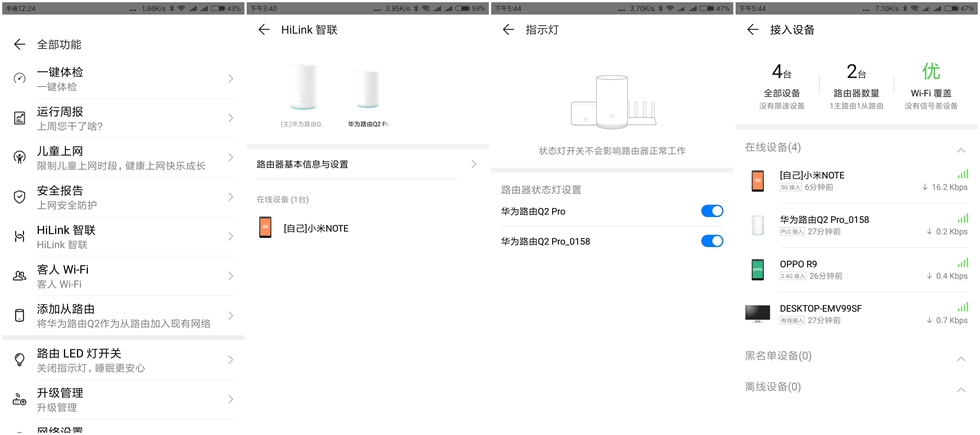Tap the 路由 LED 灯开关 bulb icon
Screen dimensions: 980x435
[x=19, y=360]
